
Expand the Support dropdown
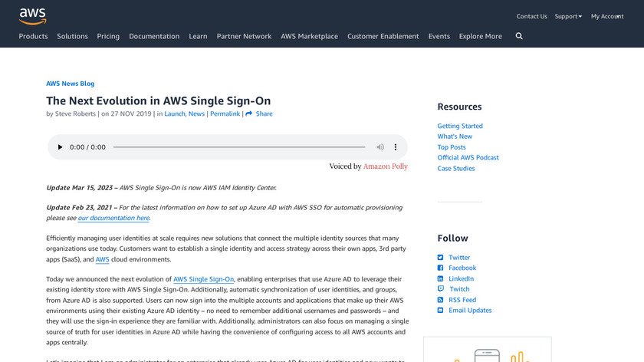[568, 16]
